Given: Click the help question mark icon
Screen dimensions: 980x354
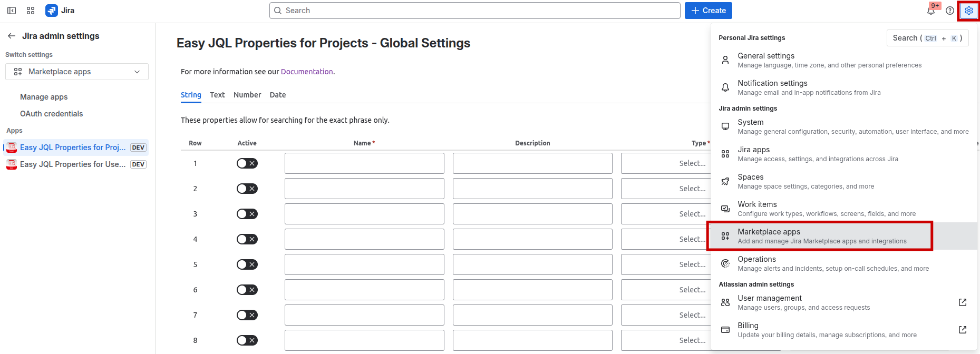Looking at the screenshot, I should 950,11.
